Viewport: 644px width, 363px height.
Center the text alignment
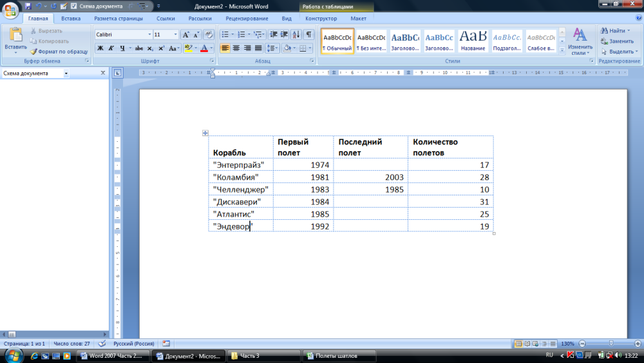point(236,48)
